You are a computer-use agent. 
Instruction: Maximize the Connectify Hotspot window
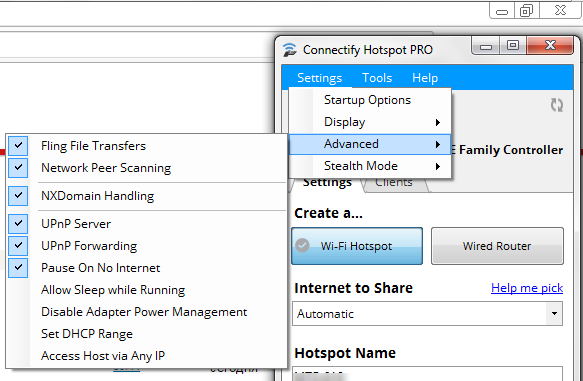point(513,46)
